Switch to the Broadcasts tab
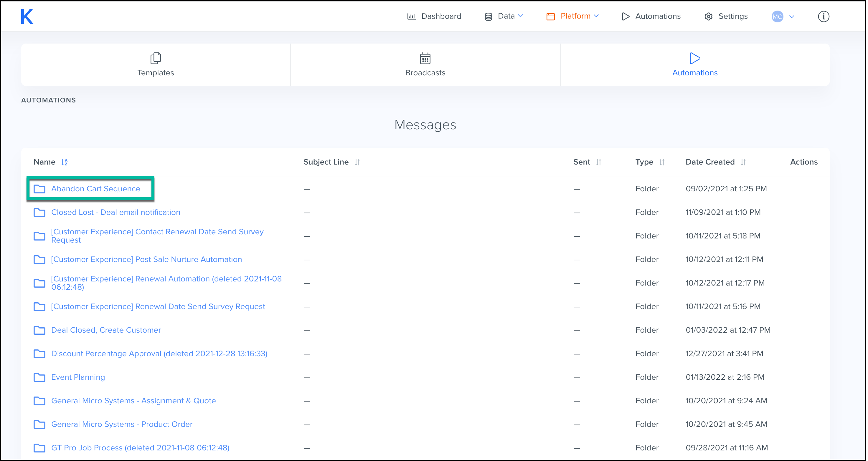Image resolution: width=868 pixels, height=461 pixels. point(425,65)
